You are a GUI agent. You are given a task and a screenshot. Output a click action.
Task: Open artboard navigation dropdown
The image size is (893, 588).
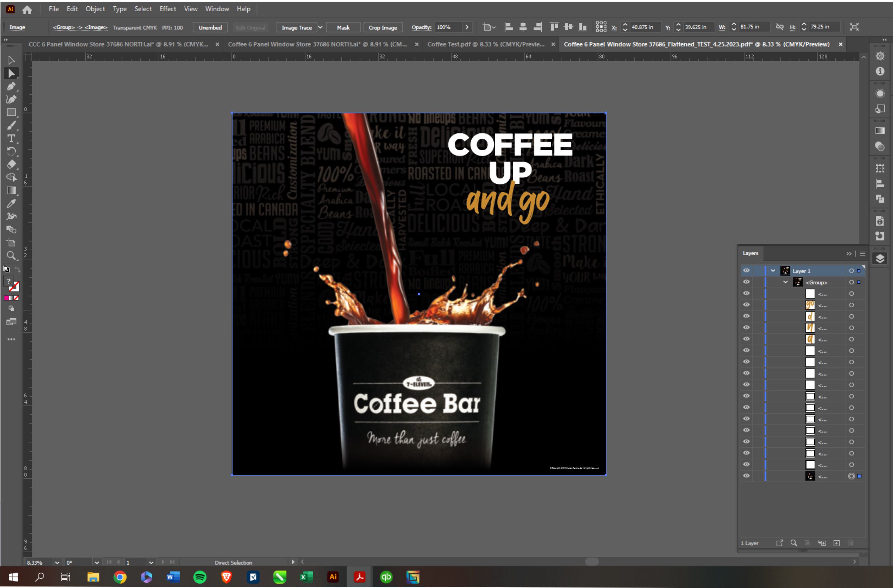(x=151, y=563)
